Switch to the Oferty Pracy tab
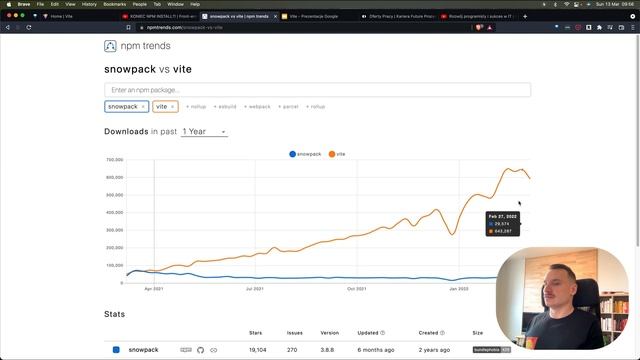Image resolution: width=640 pixels, height=360 pixels. point(398,16)
